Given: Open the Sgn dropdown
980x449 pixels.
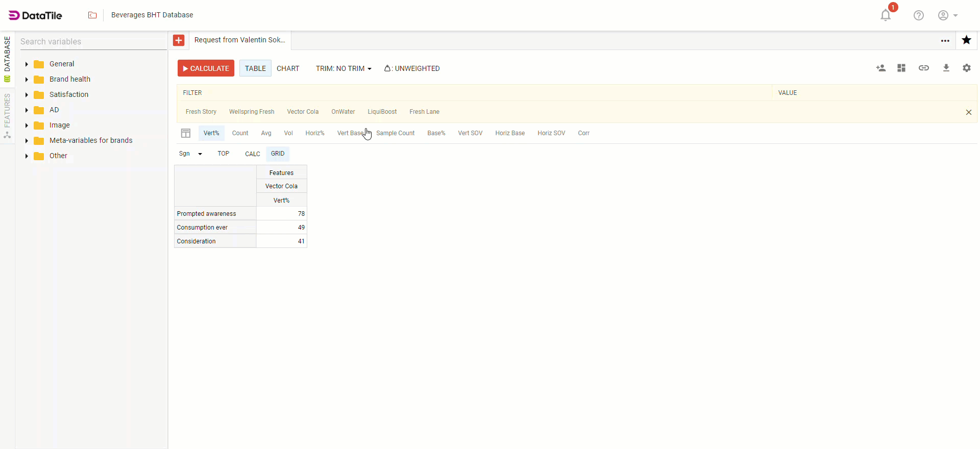Looking at the screenshot, I should tap(190, 154).
